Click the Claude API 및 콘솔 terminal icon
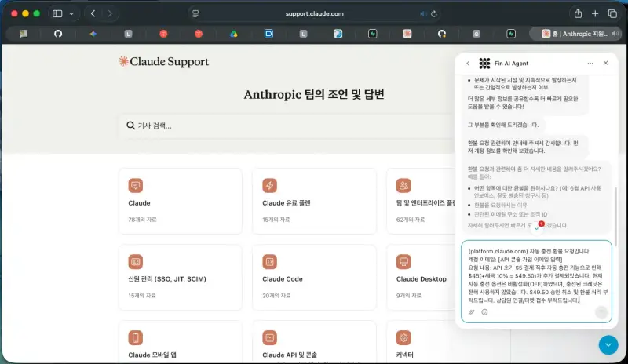Image resolution: width=628 pixels, height=364 pixels. pos(269,337)
